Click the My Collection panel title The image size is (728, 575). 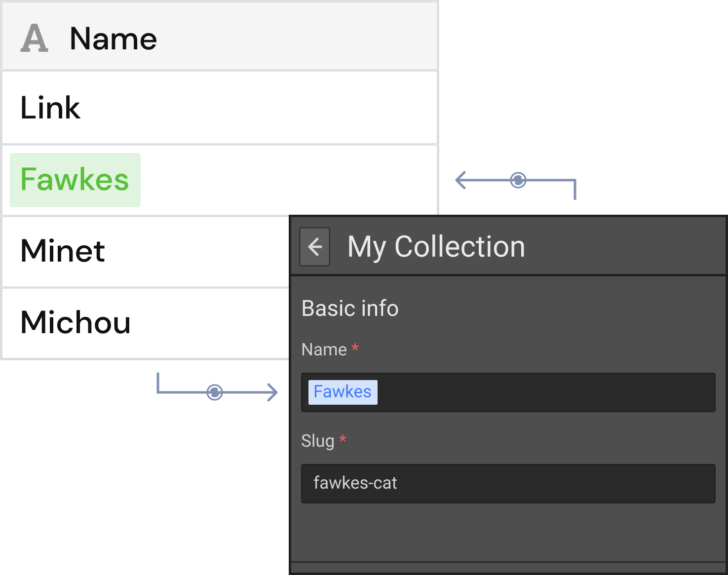[435, 246]
